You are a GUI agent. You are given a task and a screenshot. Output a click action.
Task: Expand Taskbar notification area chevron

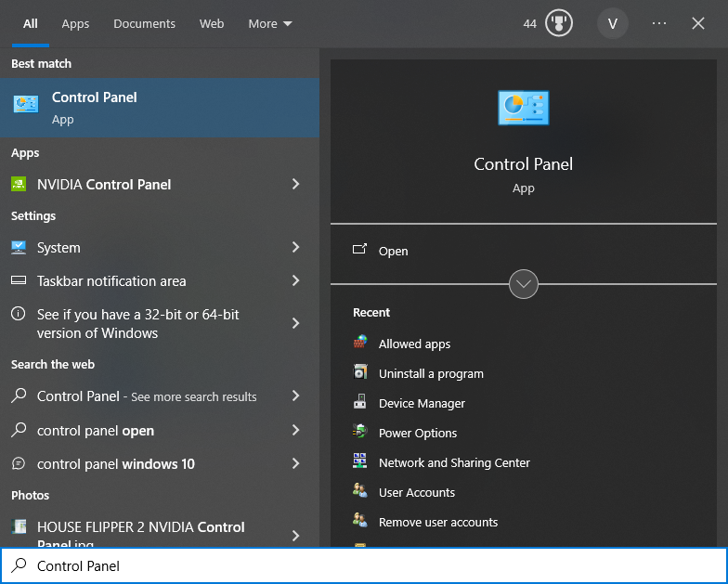click(295, 280)
